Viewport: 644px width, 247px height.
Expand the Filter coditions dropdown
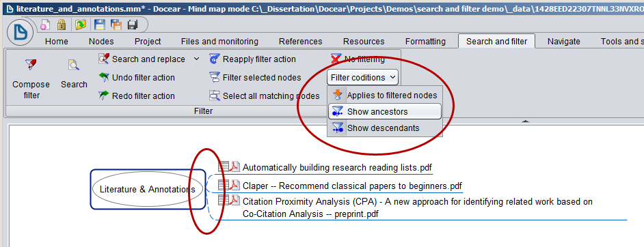362,77
